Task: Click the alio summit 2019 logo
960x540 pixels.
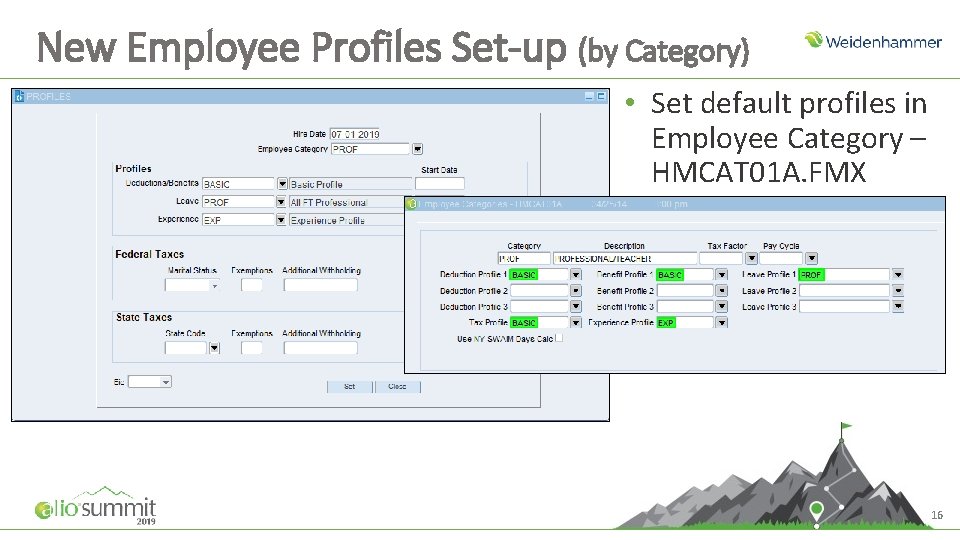Action: pos(96,506)
